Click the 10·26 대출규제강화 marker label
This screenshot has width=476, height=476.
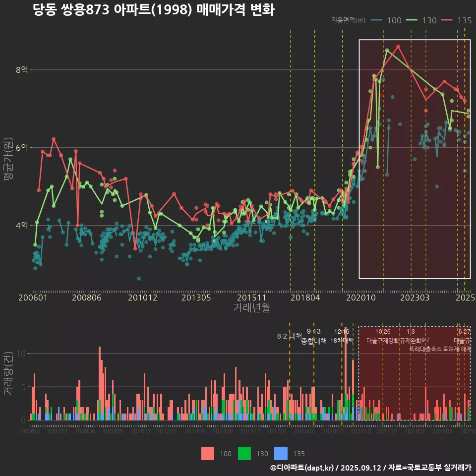[383, 336]
